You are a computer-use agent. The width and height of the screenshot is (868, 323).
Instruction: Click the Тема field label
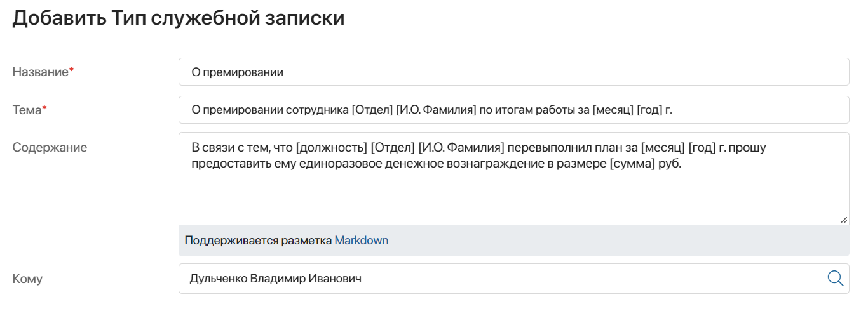point(27,110)
